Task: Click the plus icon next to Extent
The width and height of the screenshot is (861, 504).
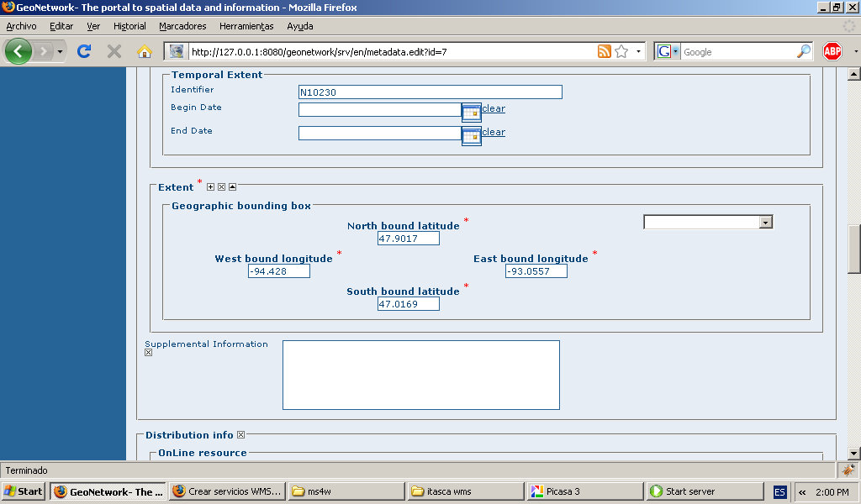Action: point(211,187)
